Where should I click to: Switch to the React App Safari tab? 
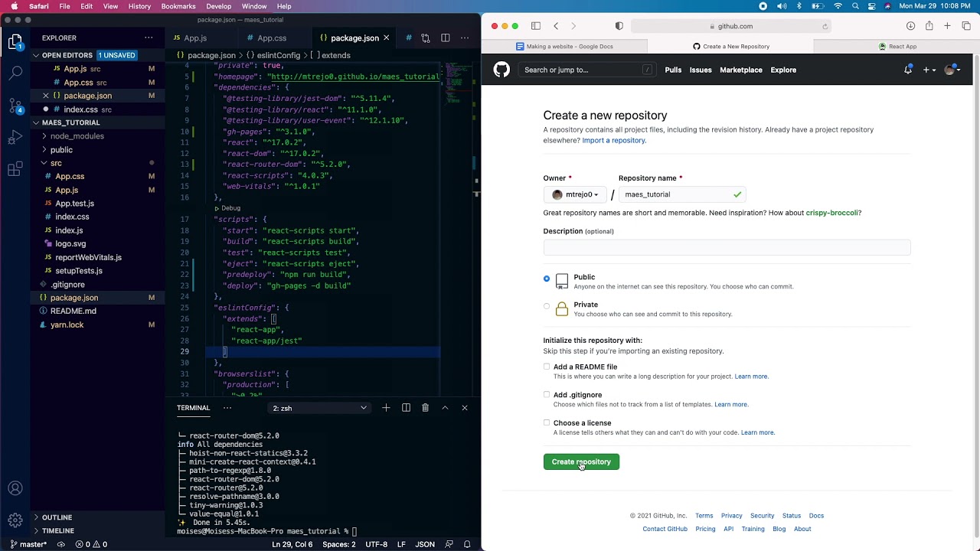[x=897, y=46]
